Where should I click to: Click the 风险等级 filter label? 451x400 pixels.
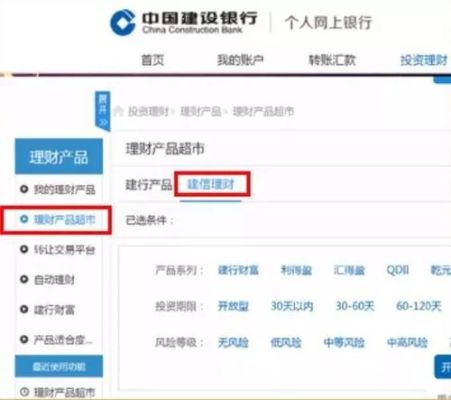[179, 342]
